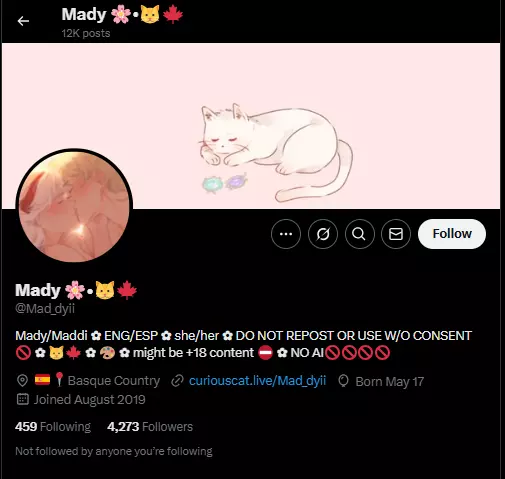Click the Grok profile summary icon

(x=323, y=234)
